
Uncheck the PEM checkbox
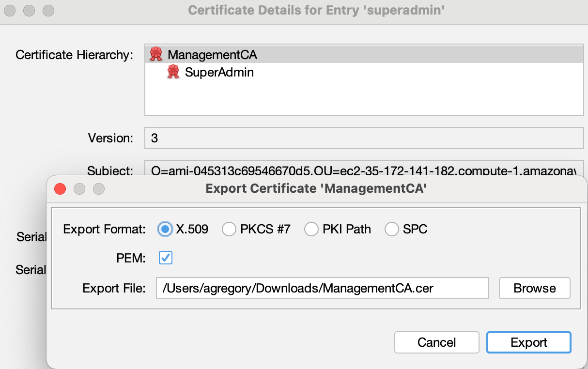coord(166,258)
